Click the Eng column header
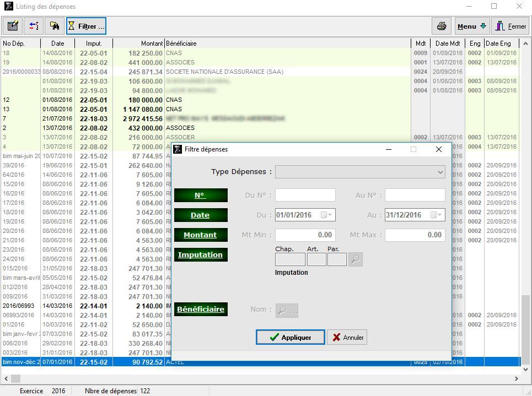Image resolution: width=532 pixels, height=396 pixels. click(x=475, y=44)
